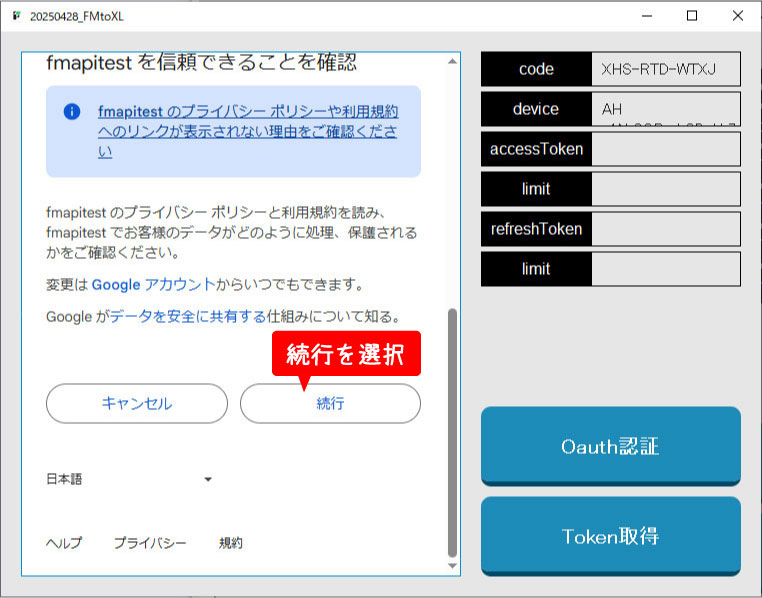Click the app icon in the title bar
Image resolution: width=762 pixels, height=598 pixels.
point(17,16)
